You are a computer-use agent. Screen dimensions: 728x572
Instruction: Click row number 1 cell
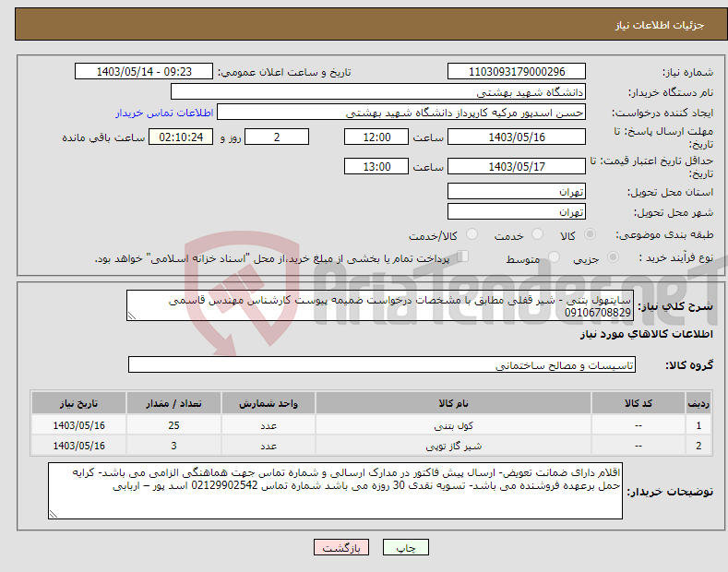click(698, 424)
